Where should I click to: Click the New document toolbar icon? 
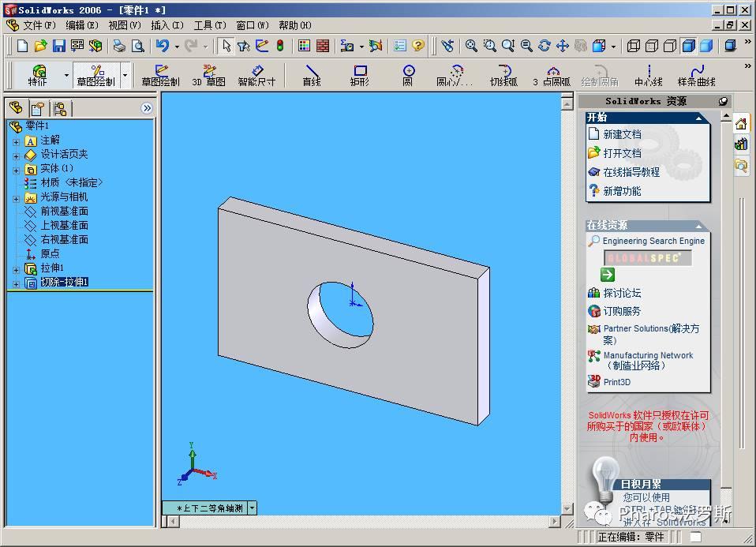click(22, 46)
